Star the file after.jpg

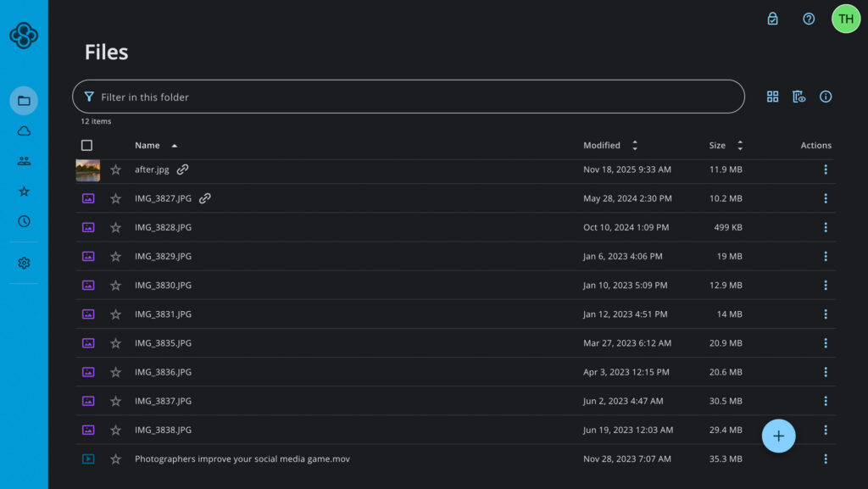point(116,169)
